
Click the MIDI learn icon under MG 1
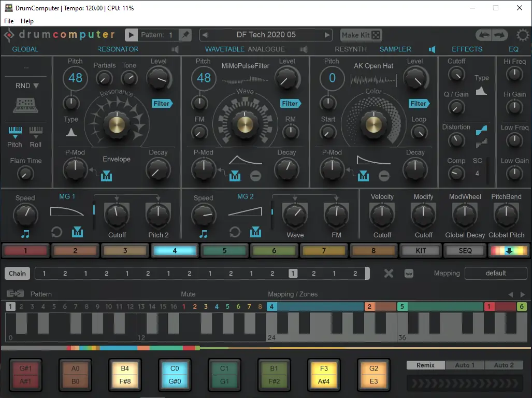[x=78, y=233]
